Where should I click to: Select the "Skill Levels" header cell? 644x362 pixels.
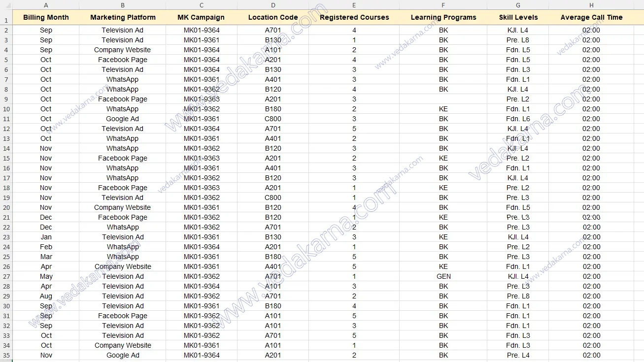tap(518, 17)
